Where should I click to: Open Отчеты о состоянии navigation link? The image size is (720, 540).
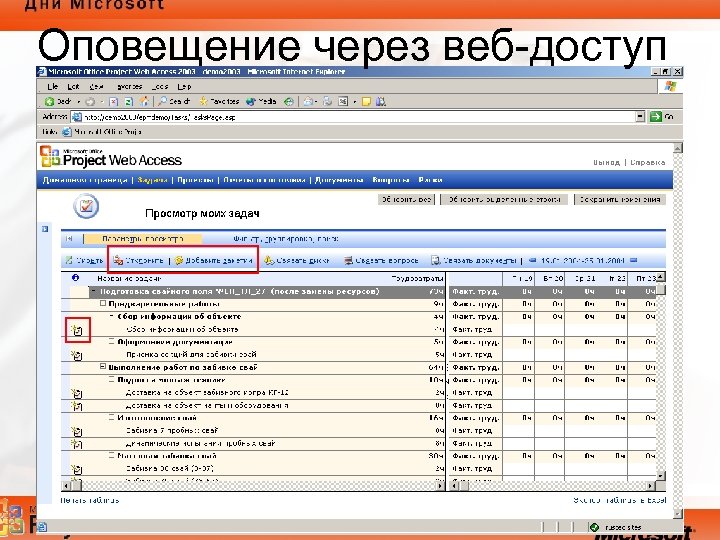click(264, 180)
